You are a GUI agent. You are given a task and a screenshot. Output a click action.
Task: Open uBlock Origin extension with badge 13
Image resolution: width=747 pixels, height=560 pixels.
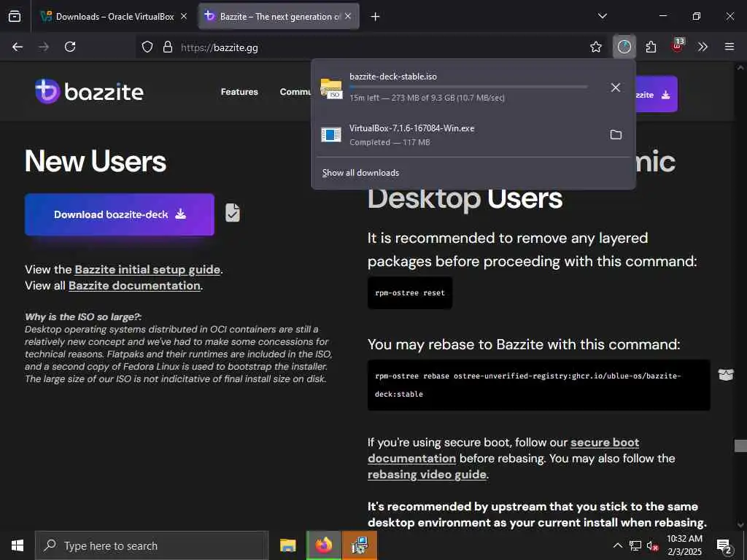(x=677, y=46)
